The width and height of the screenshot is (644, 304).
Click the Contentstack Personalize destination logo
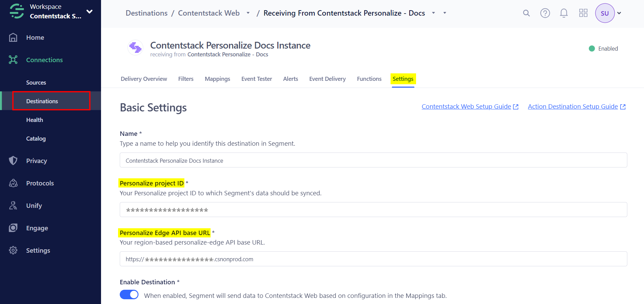point(135,48)
